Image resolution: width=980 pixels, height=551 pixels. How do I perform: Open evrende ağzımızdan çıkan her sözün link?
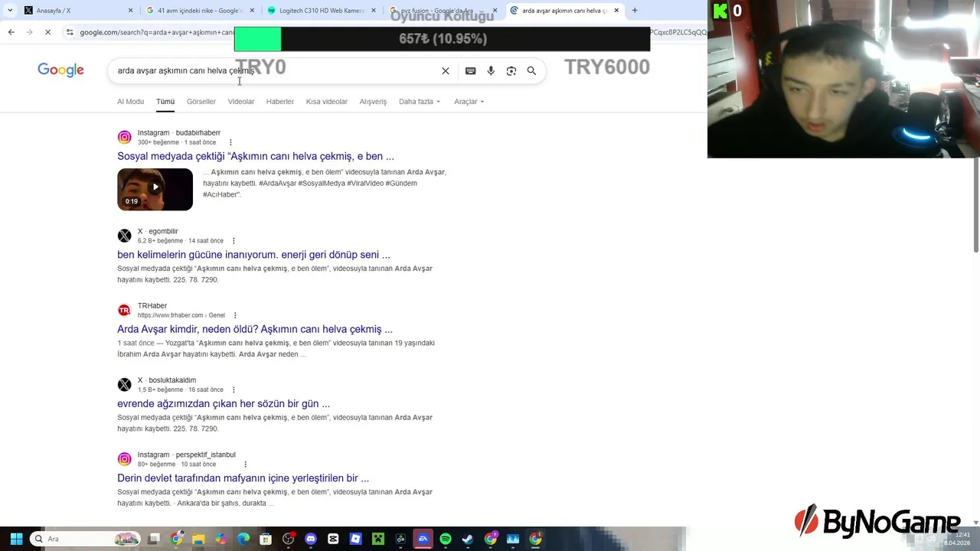pos(224,403)
